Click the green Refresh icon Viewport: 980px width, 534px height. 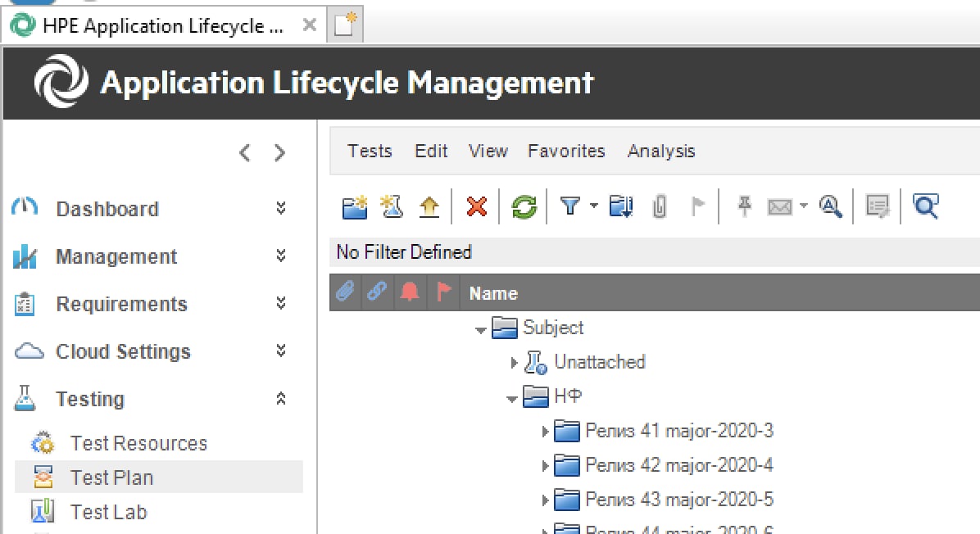(524, 206)
